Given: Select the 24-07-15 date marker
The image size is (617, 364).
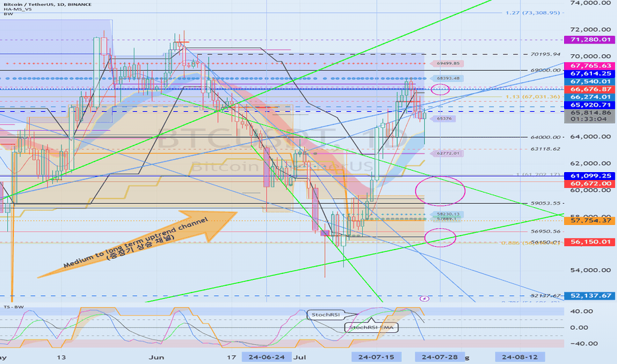Looking at the screenshot, I should [376, 357].
